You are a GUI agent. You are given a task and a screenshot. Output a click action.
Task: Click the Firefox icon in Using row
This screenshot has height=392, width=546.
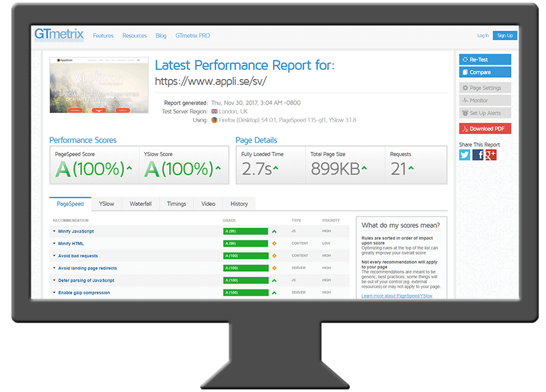click(x=214, y=120)
